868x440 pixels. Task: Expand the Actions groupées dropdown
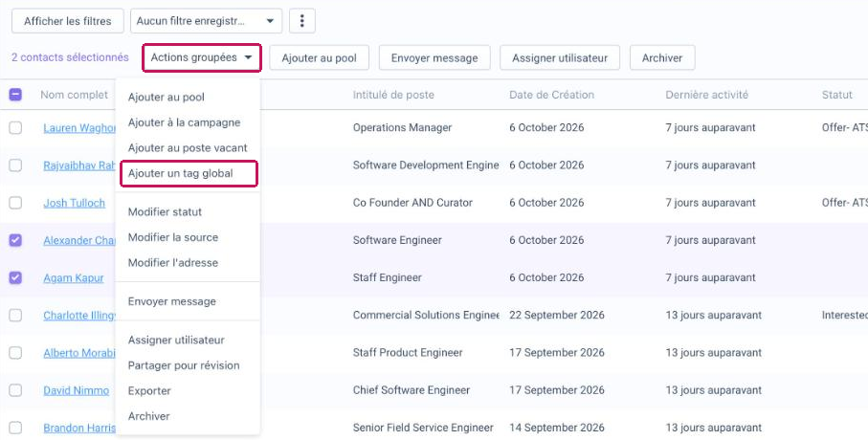click(x=202, y=57)
